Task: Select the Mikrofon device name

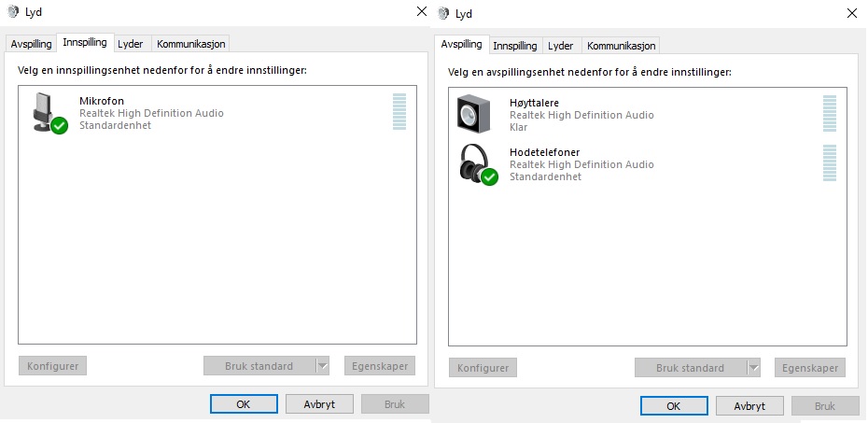Action: coord(102,101)
